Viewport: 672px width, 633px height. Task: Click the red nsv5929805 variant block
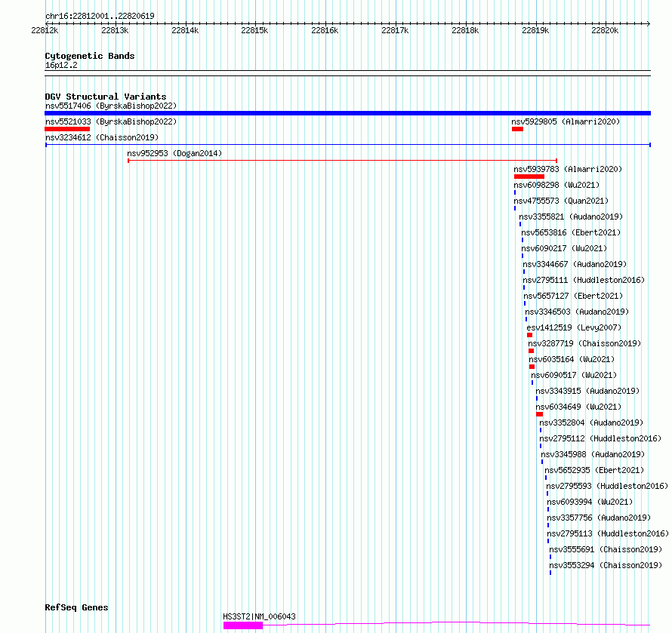[517, 129]
